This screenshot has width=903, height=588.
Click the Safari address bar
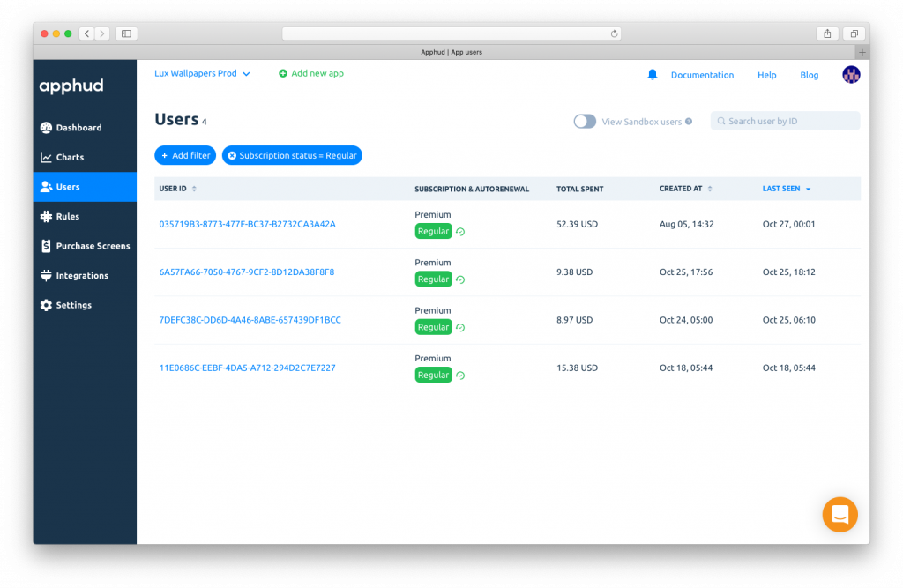click(x=451, y=34)
